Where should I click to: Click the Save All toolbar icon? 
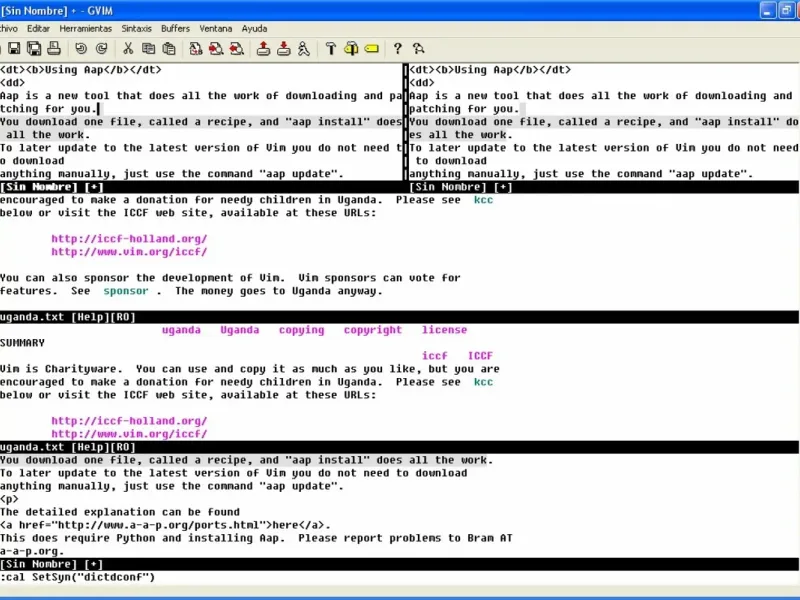coord(34,48)
